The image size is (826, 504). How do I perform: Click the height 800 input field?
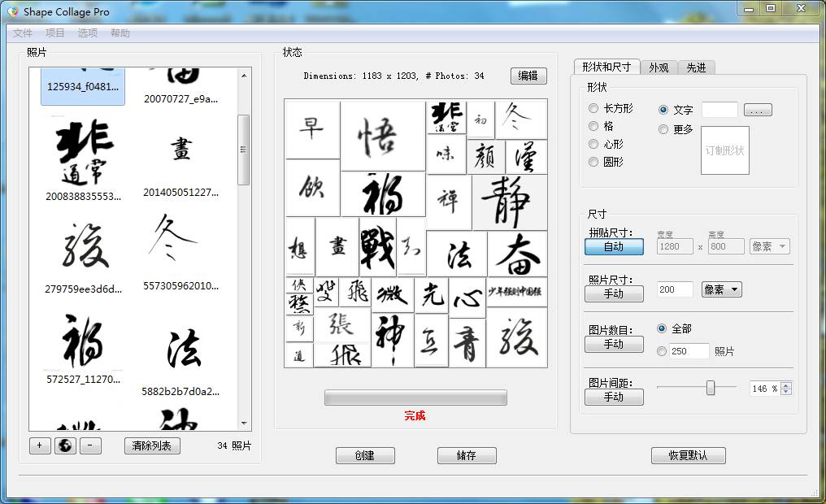(x=726, y=246)
